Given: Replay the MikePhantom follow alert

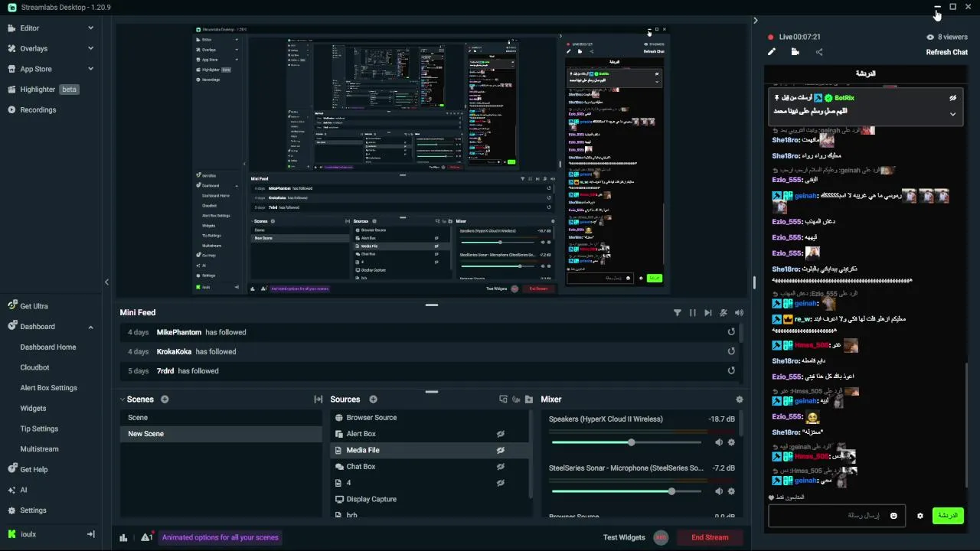Looking at the screenshot, I should [x=731, y=332].
